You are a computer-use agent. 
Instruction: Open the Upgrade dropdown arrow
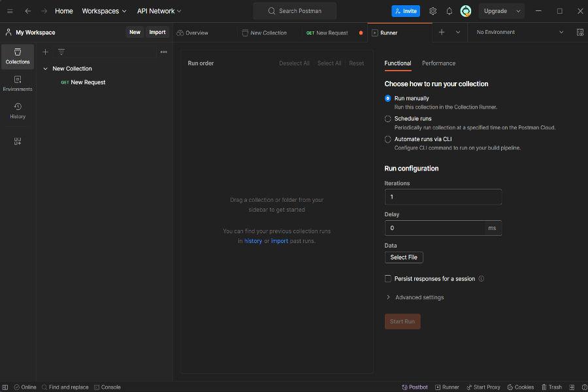click(518, 11)
